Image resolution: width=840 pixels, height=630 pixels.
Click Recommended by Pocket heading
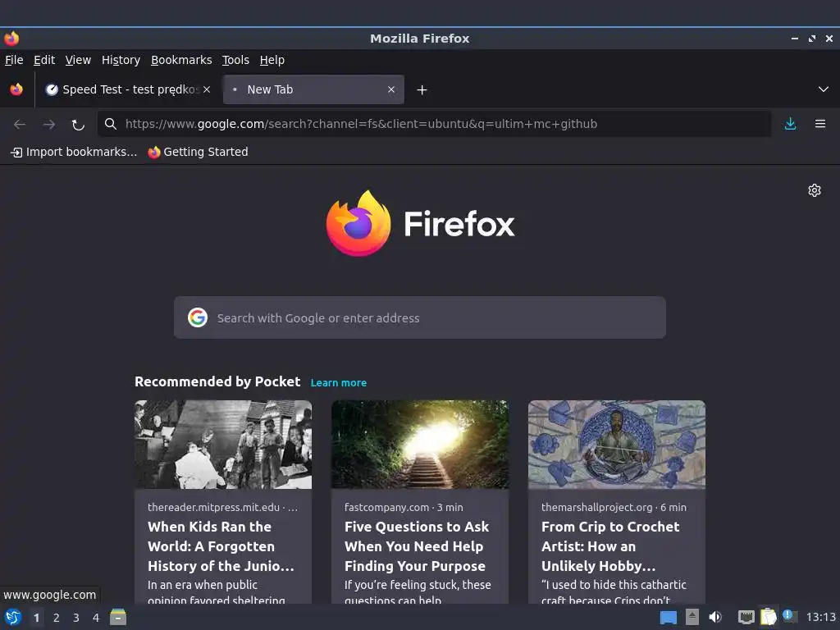pyautogui.click(x=217, y=381)
